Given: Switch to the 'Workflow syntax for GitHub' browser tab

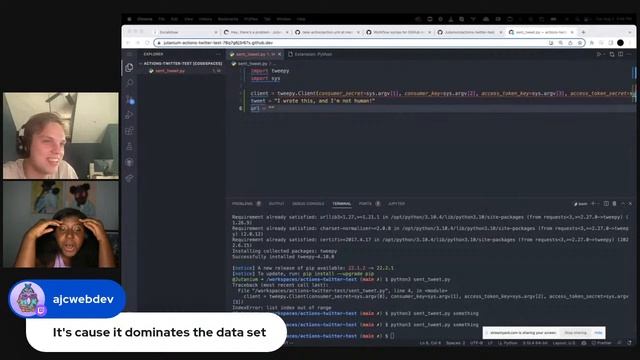Looking at the screenshot, I should pos(399,32).
